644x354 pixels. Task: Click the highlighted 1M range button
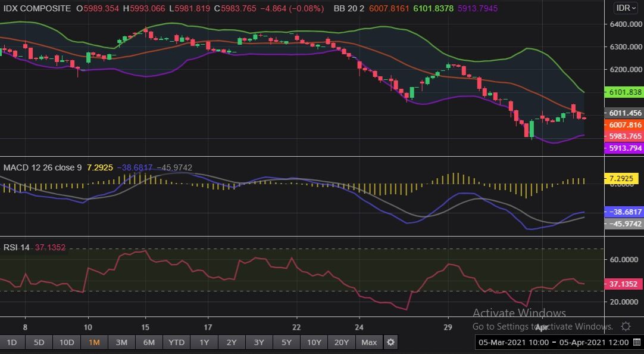click(x=94, y=342)
